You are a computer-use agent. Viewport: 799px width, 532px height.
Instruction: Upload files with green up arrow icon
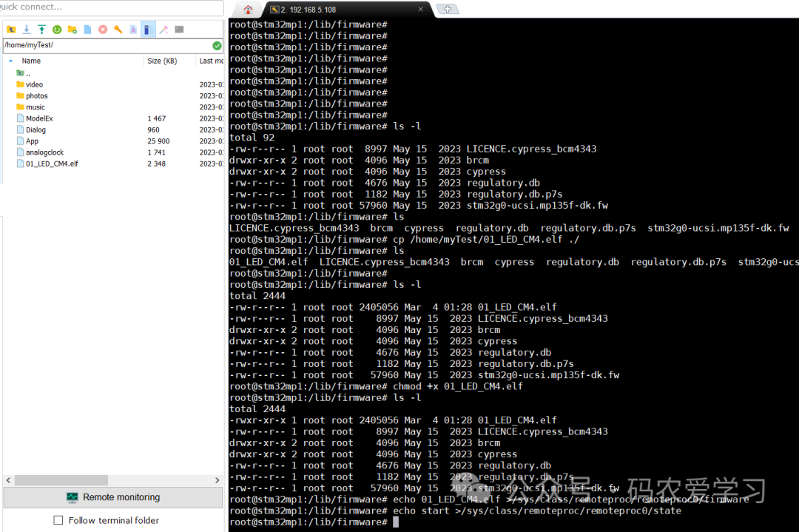click(41, 30)
